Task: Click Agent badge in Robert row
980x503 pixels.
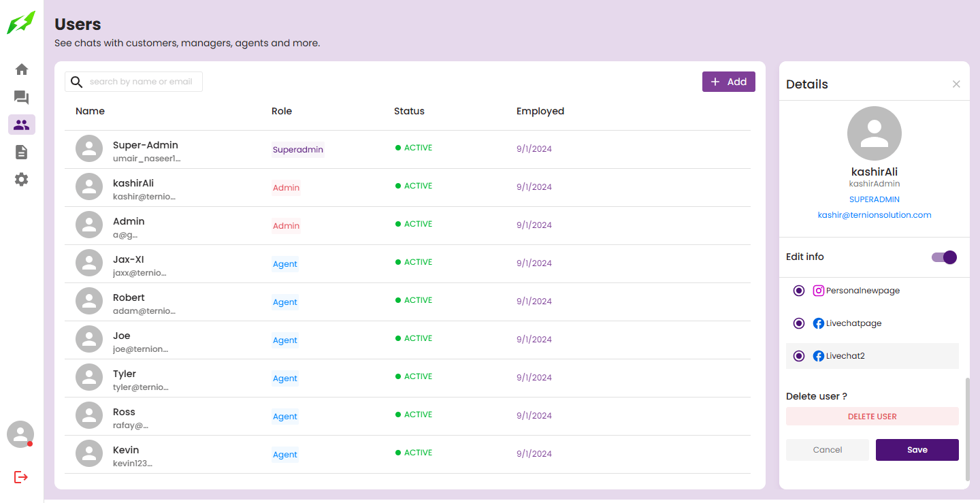Action: [x=285, y=302]
